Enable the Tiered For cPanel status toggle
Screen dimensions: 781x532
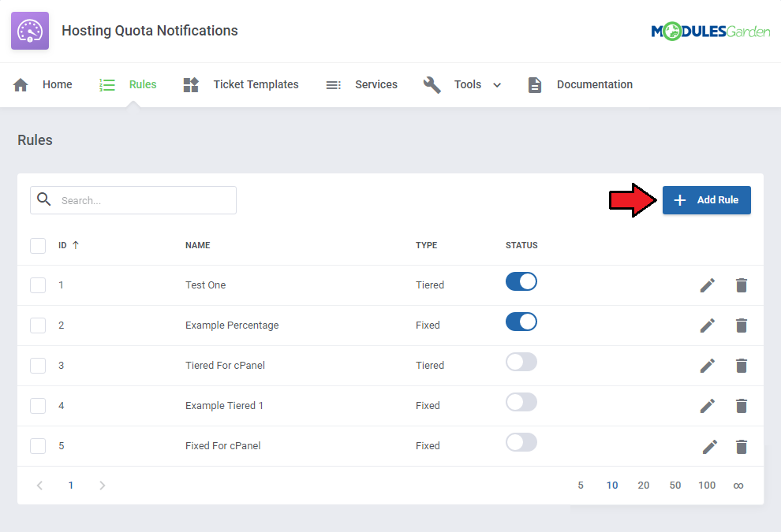(x=521, y=362)
